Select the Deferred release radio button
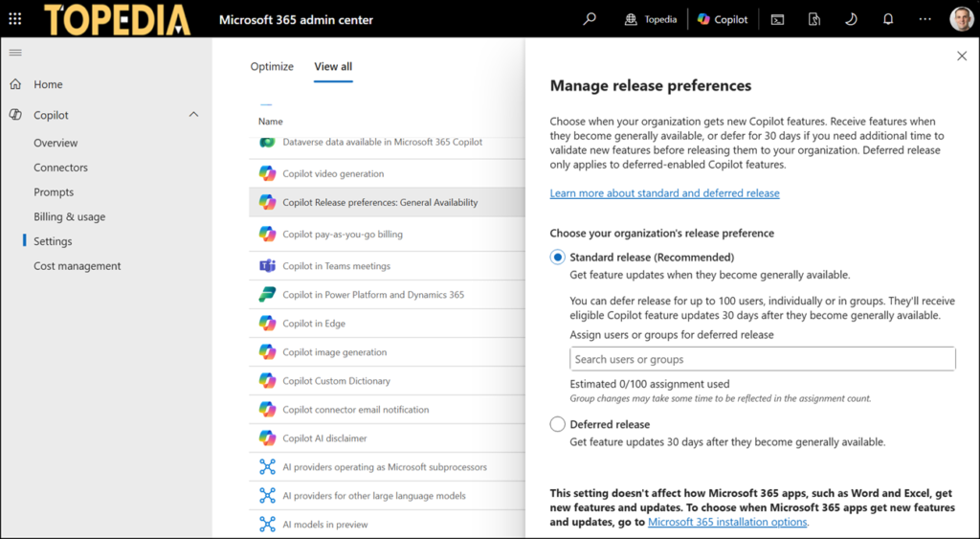Image resolution: width=980 pixels, height=539 pixels. [558, 424]
